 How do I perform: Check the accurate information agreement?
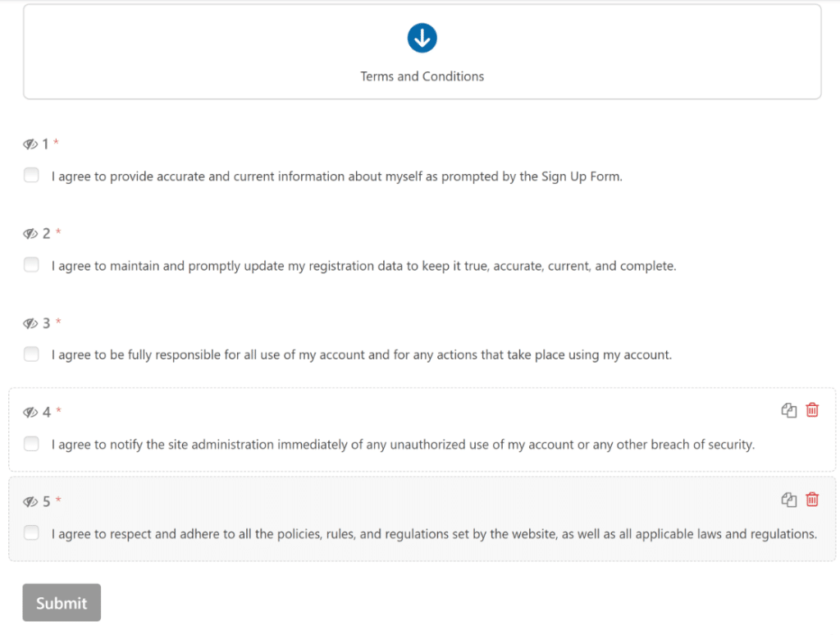coord(31,175)
